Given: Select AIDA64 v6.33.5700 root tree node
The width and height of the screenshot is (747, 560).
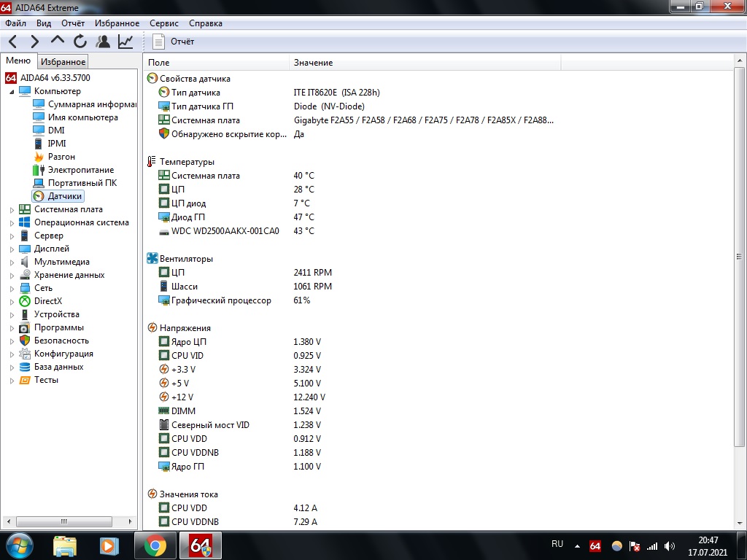Looking at the screenshot, I should (x=55, y=77).
